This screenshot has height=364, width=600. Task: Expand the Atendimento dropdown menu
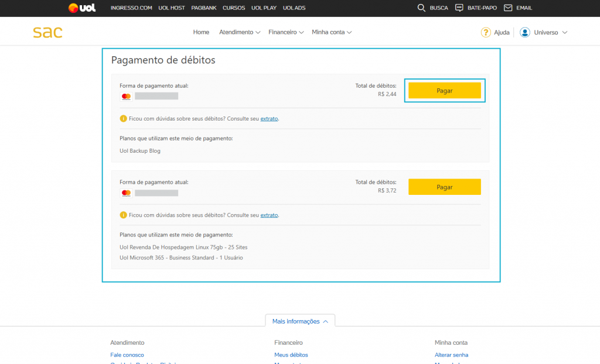[x=240, y=32]
